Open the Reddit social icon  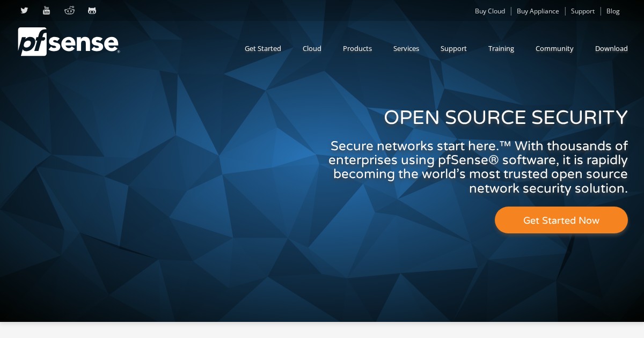click(x=69, y=11)
